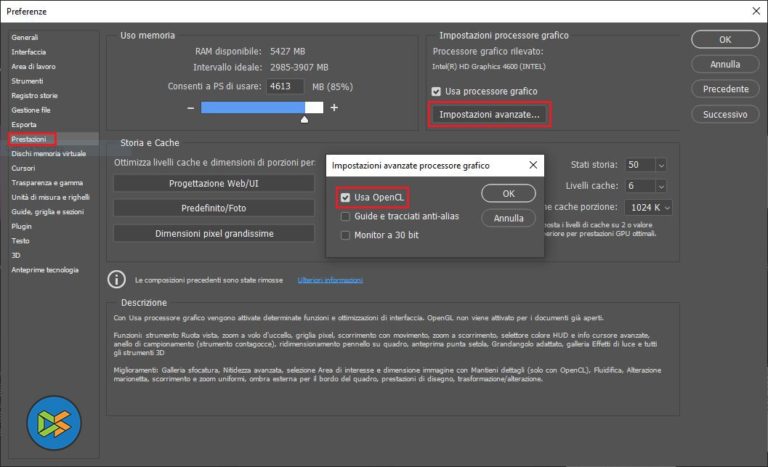Image resolution: width=768 pixels, height=467 pixels.
Task: Enable Guide e tracciati anti-alias
Action: [x=346, y=215]
